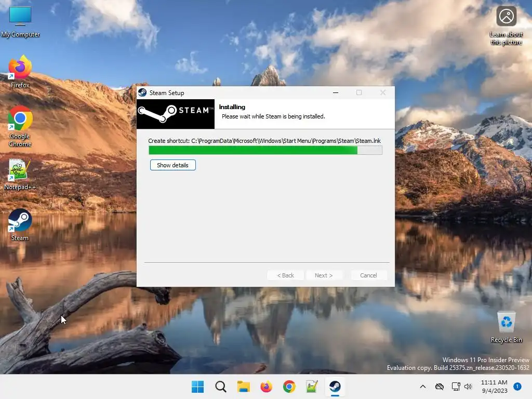Screen dimensions: 532x399
Task: Launch Firefox from the taskbar
Action: (267, 387)
